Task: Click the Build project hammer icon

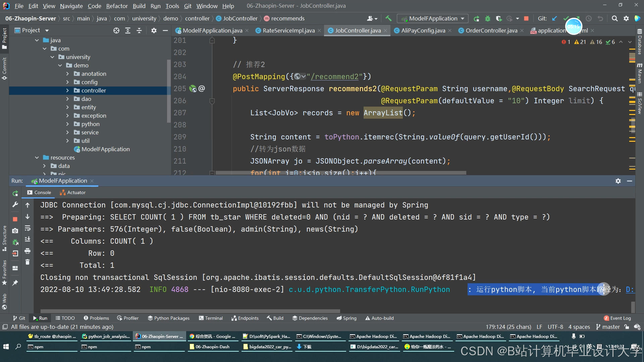Action: (388, 18)
